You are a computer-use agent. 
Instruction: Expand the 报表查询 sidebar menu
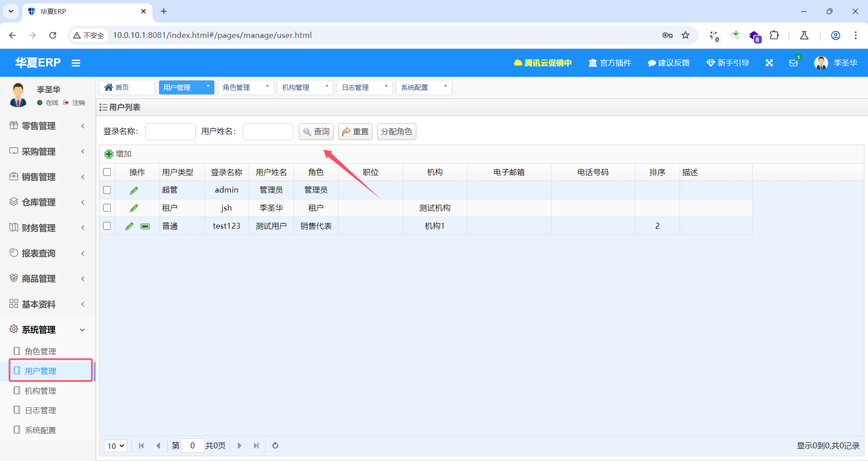[47, 253]
